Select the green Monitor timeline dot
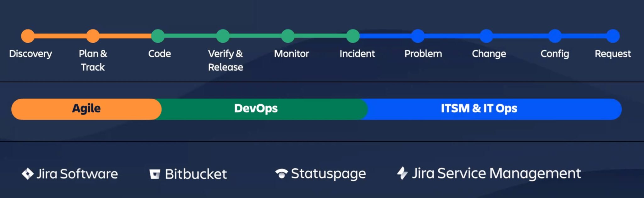644x198 pixels. click(x=288, y=36)
